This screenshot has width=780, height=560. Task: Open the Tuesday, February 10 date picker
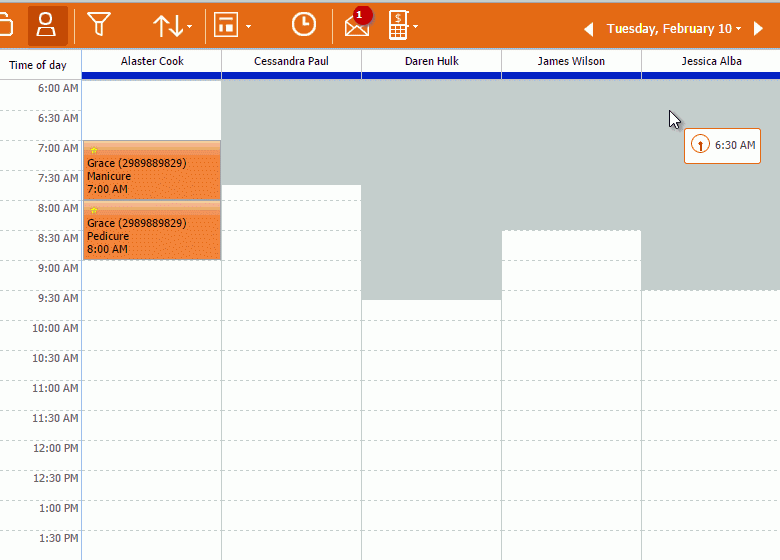[674, 29]
